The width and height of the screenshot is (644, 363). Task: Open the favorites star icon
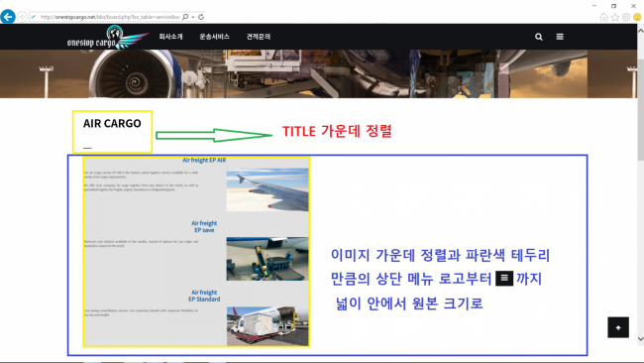click(x=615, y=17)
